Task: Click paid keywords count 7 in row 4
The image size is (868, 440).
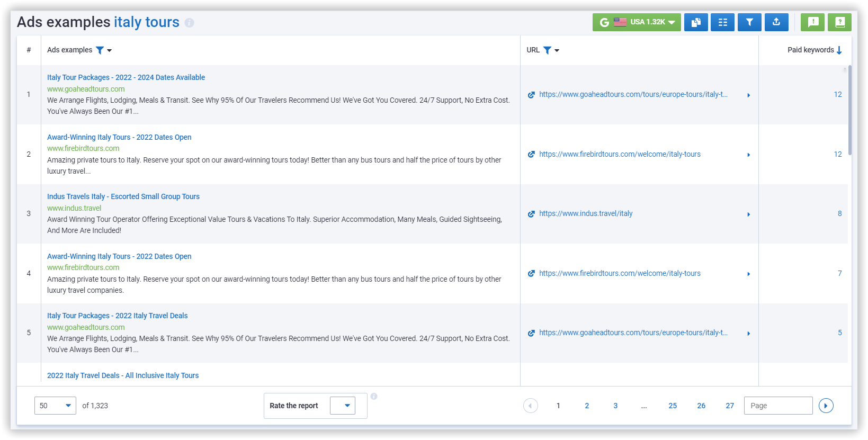Action: pyautogui.click(x=840, y=273)
